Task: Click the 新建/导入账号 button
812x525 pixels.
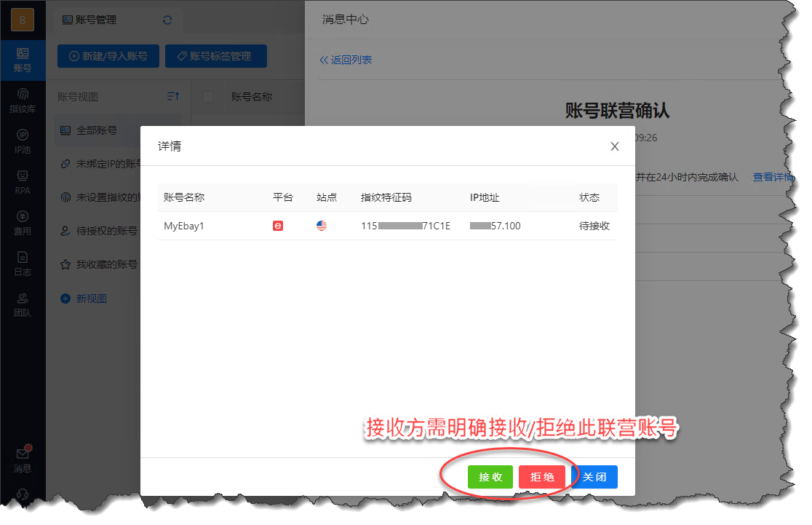Action: click(x=108, y=56)
